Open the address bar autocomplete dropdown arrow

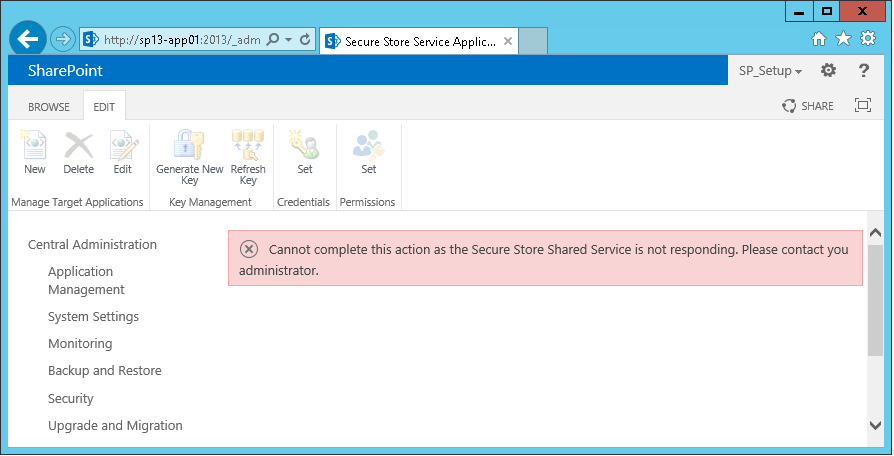pos(288,39)
